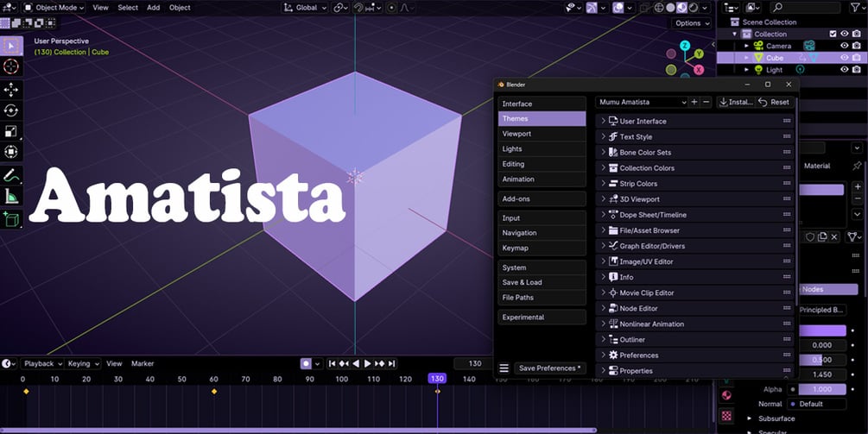Select the Annotate tool
The height and width of the screenshot is (434, 868).
tap(11, 176)
